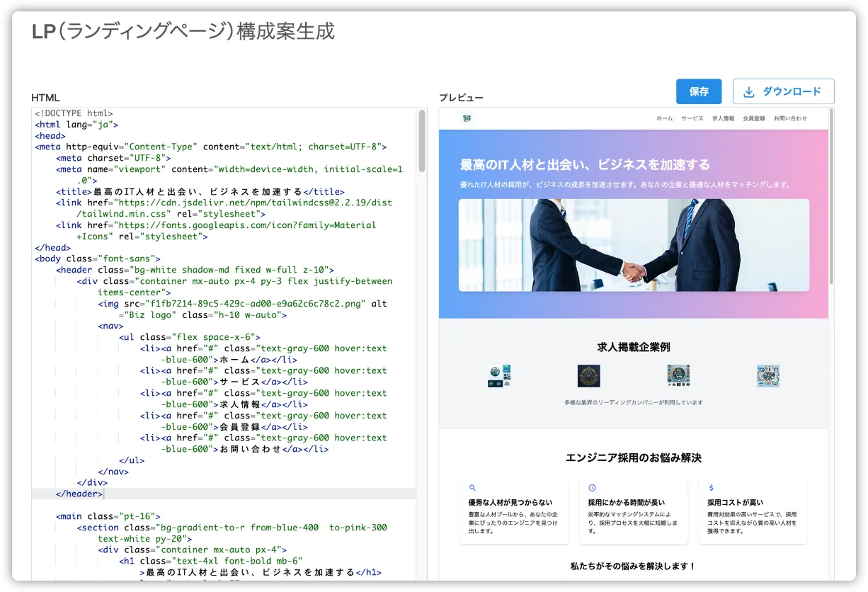
Task: Click the preview pane scrollbar thumb
Action: tap(831, 195)
